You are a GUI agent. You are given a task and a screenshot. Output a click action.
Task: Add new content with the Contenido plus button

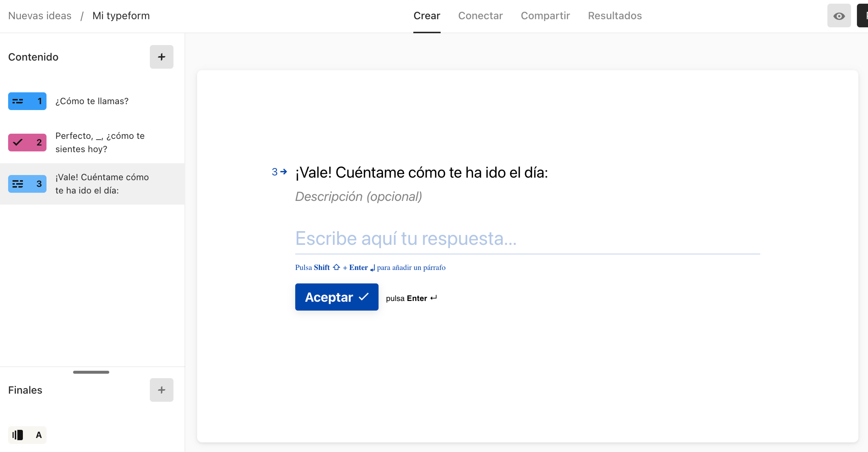tap(161, 57)
